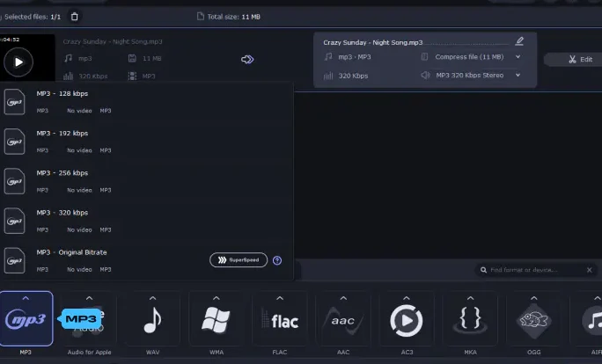Expand presets chevron on MKA tile
Image resolution: width=602 pixels, height=364 pixels.
coord(470,298)
